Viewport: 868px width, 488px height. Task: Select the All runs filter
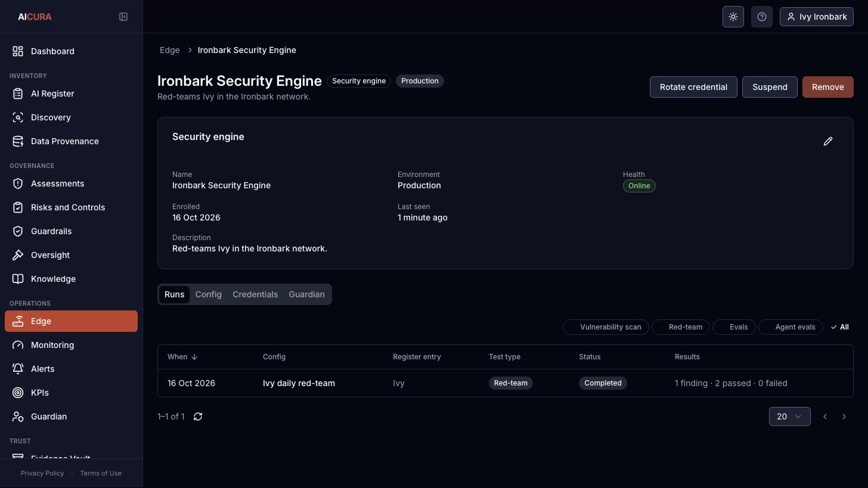tap(839, 327)
